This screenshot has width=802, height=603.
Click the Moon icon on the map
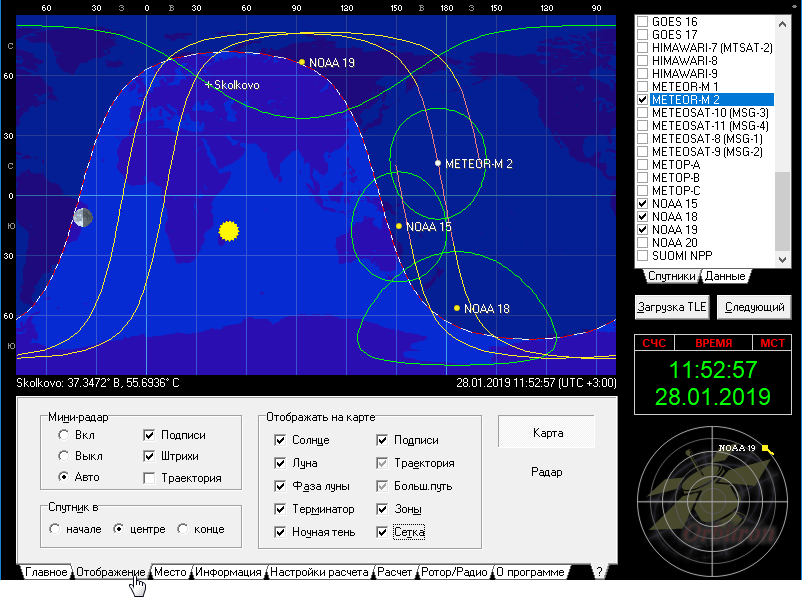click(x=82, y=217)
